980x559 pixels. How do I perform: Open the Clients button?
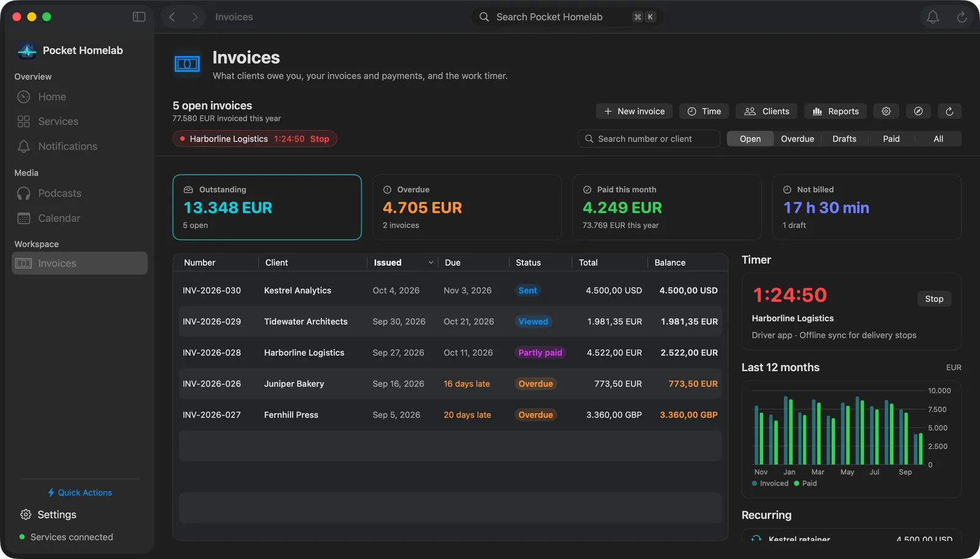[766, 111]
